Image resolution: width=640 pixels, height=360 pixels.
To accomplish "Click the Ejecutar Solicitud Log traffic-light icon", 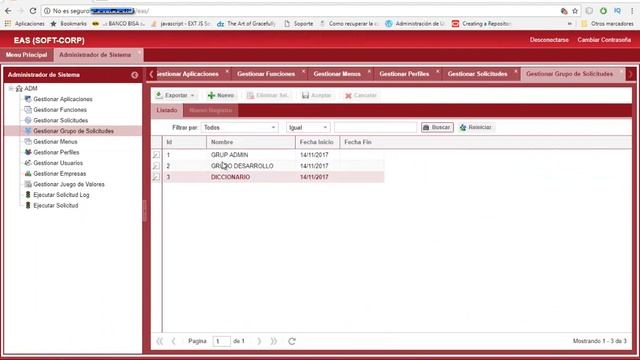I will (28, 195).
